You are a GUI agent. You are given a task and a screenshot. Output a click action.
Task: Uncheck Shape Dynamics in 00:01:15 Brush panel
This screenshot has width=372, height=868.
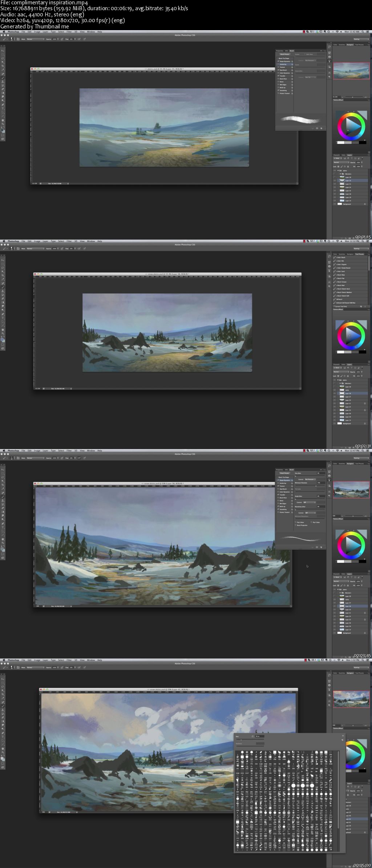(x=278, y=61)
